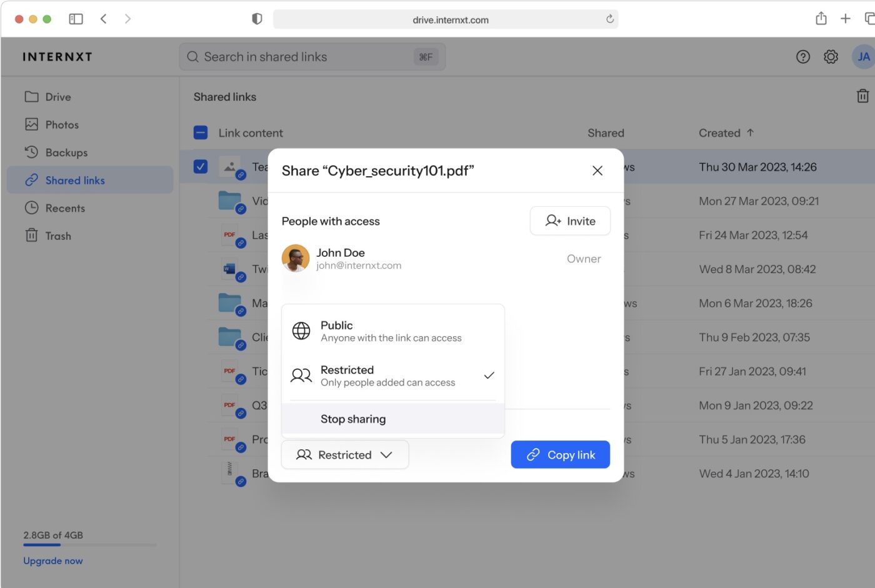Go forward with the browser forward arrow
This screenshot has height=588, width=875.
(127, 19)
